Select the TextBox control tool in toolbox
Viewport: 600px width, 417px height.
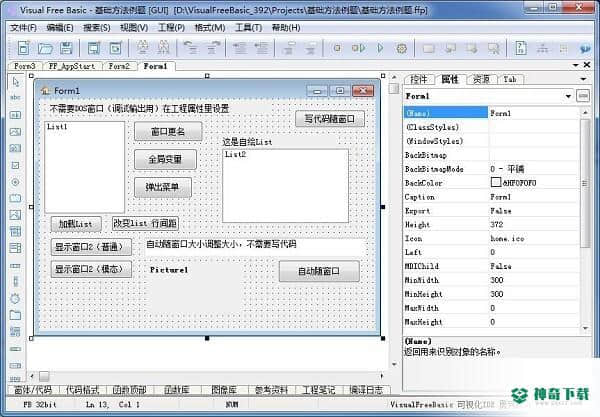pos(15,115)
